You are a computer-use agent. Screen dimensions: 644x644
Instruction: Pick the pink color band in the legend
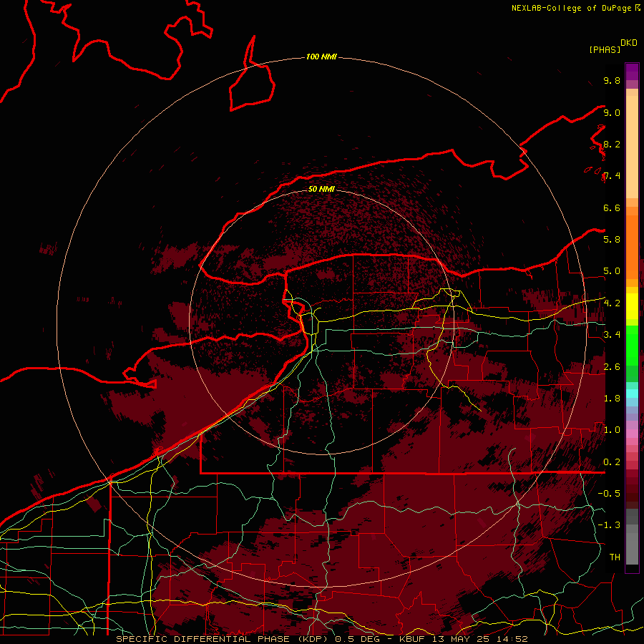(632, 434)
